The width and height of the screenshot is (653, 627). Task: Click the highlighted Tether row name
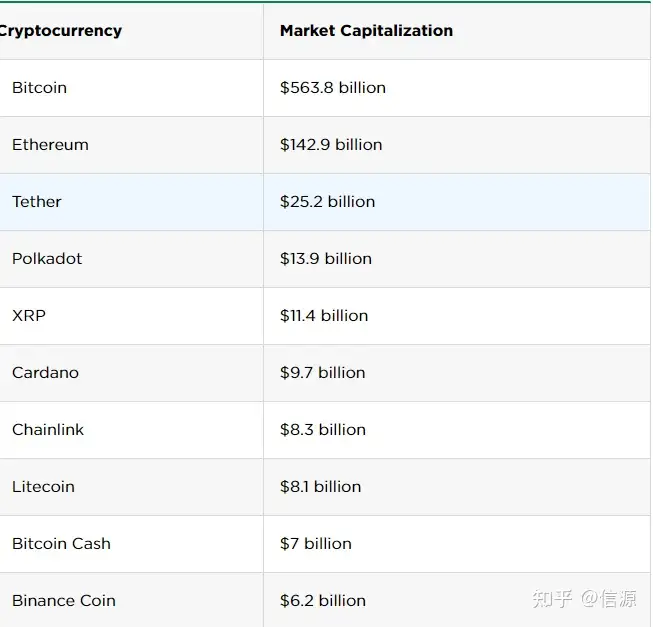click(x=37, y=202)
